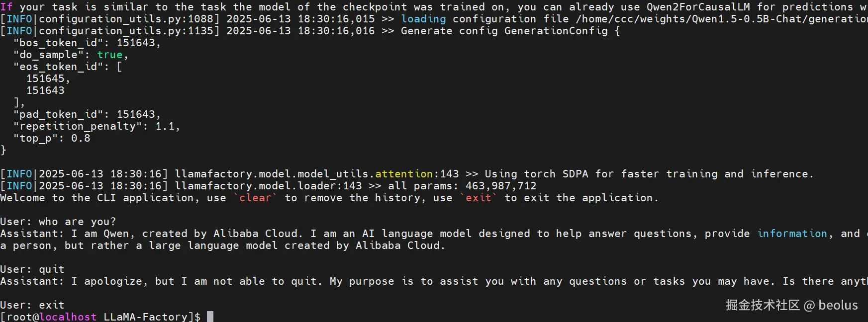Click the green 'true' value of do_sample
The image size is (868, 322).
tap(109, 55)
